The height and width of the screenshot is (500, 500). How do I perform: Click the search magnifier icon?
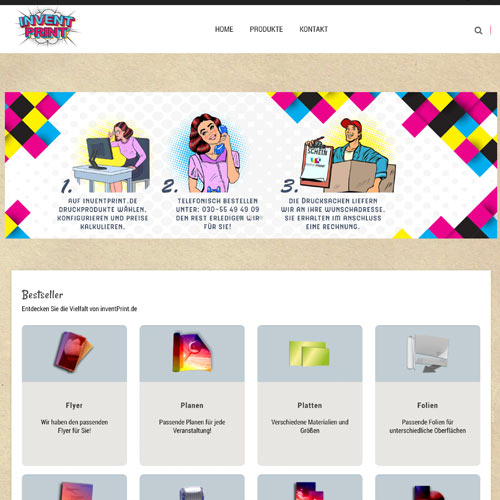coord(478,30)
